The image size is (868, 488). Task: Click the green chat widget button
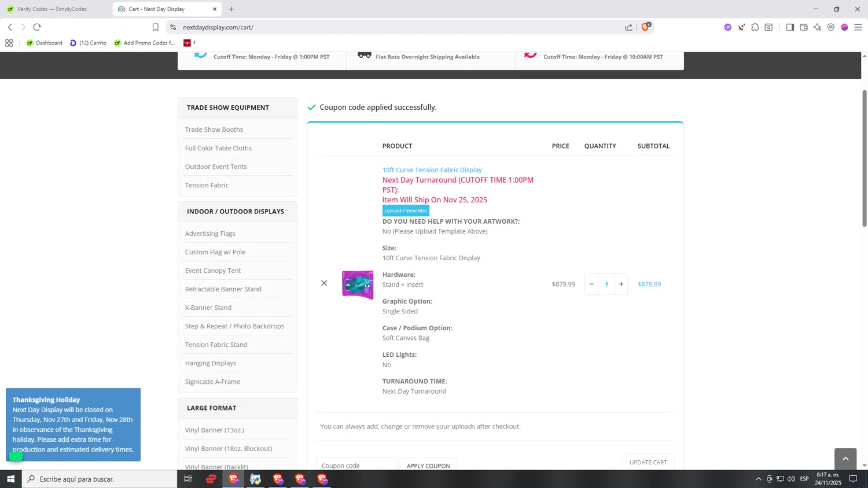pos(16,456)
